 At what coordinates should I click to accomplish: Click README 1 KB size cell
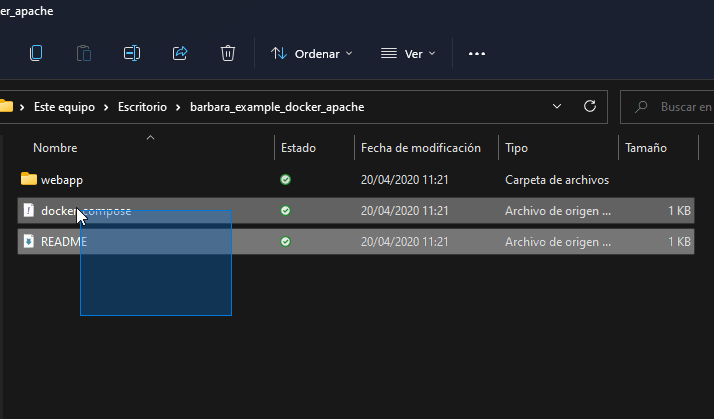point(679,242)
